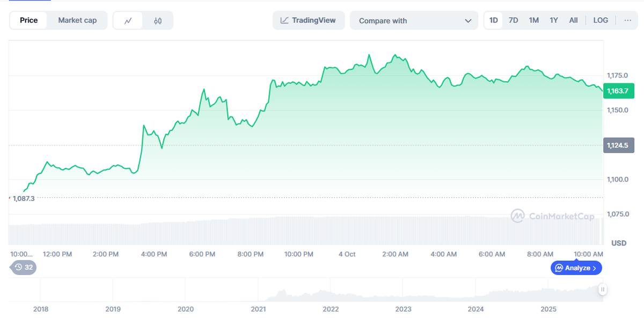Click the 1,087.3 opening price label

tap(24, 198)
